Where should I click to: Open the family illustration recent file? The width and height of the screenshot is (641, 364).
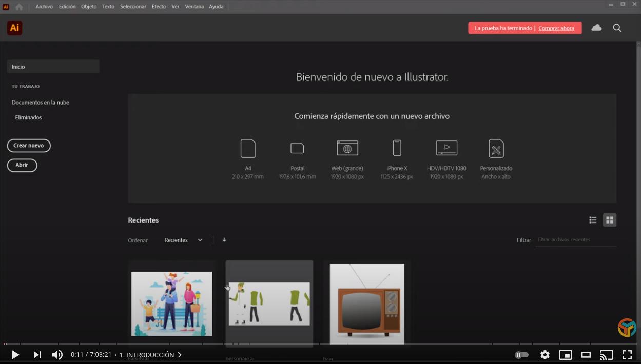click(172, 304)
